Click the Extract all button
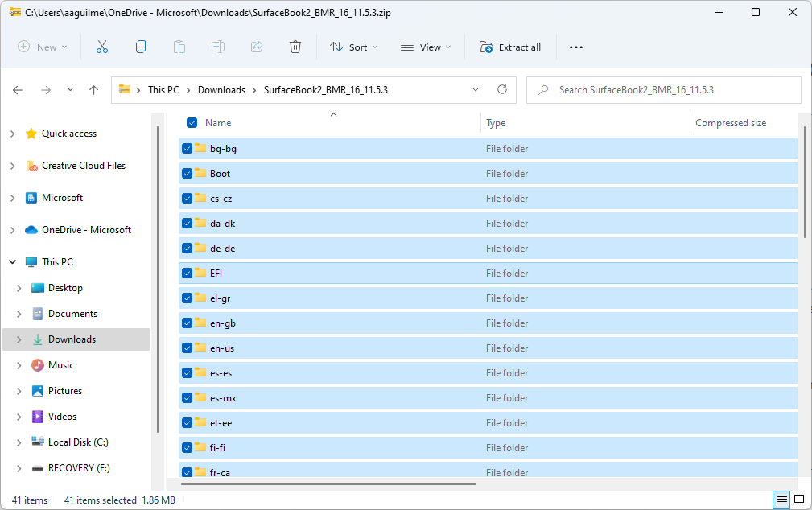The width and height of the screenshot is (812, 510). (510, 47)
